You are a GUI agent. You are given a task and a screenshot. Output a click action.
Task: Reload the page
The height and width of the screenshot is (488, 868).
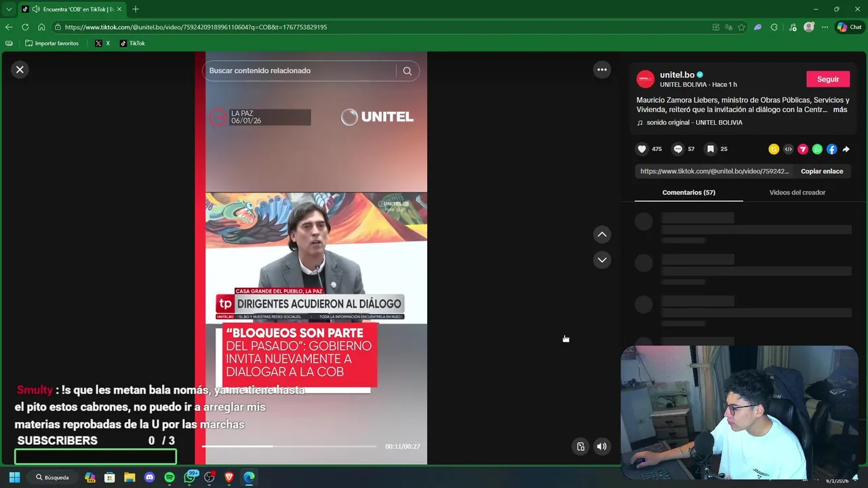(x=25, y=27)
